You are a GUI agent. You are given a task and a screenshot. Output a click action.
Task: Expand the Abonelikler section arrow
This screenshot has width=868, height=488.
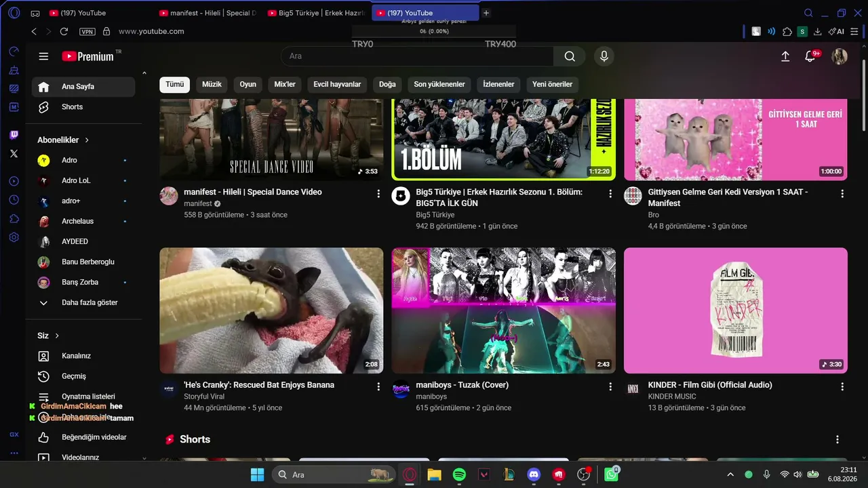tap(87, 140)
